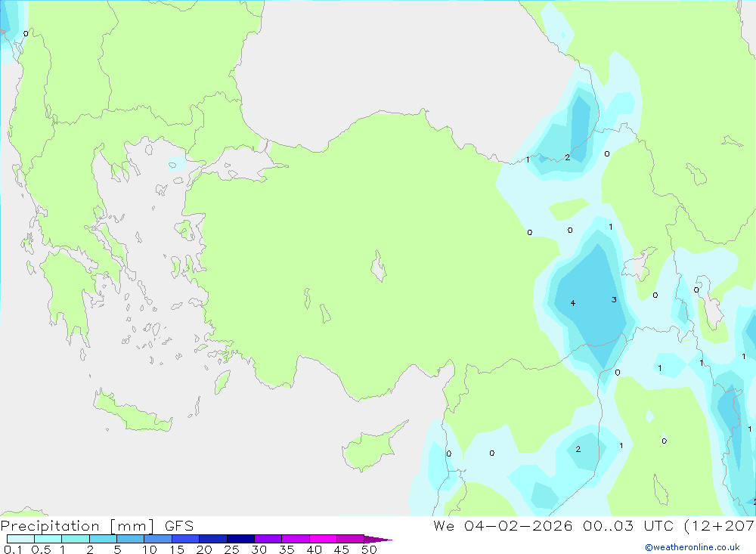Click the '40' legend scale number

pos(314,549)
